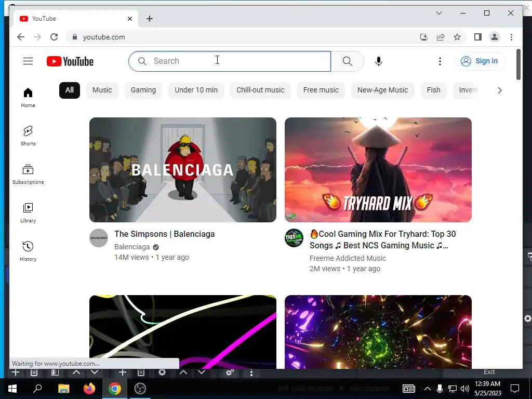Screen dimensions: 532x399
Task: Open Chrome profile avatar
Action: tap(495, 37)
